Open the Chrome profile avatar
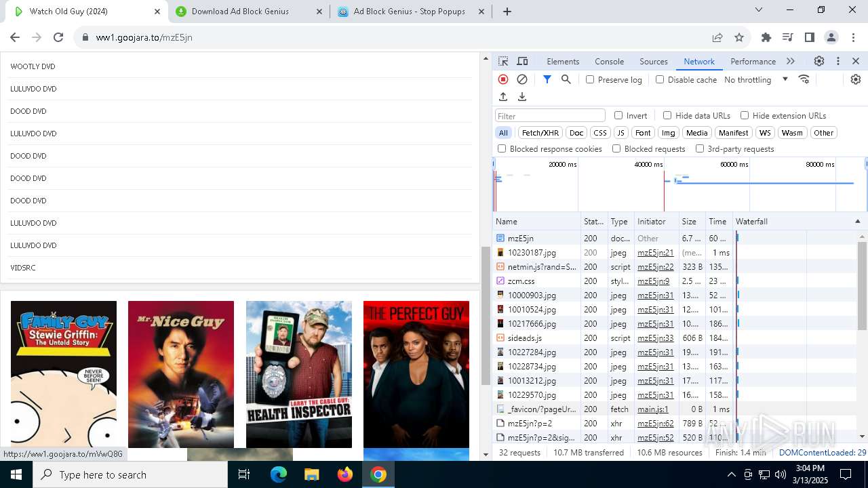The height and width of the screenshot is (488, 868). coord(831,37)
